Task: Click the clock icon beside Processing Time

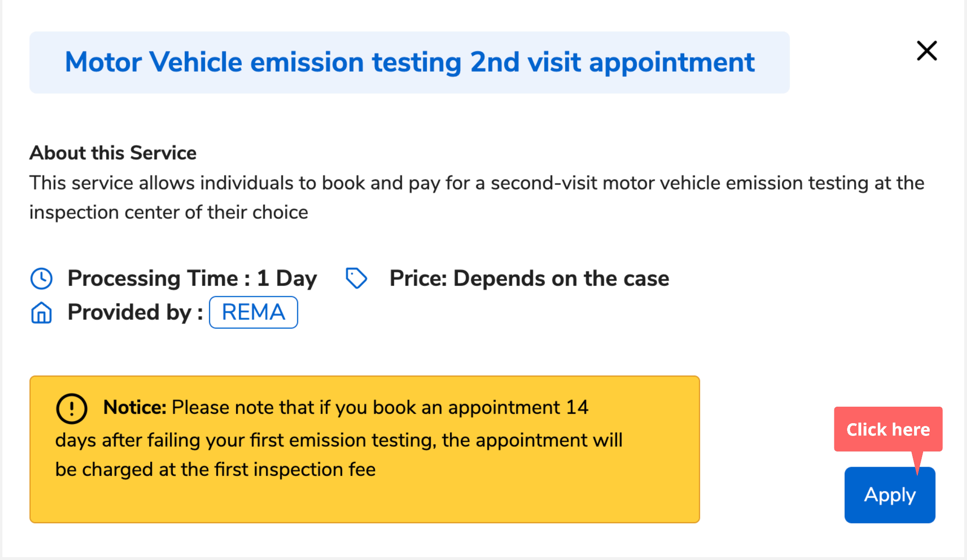Action: tap(42, 278)
